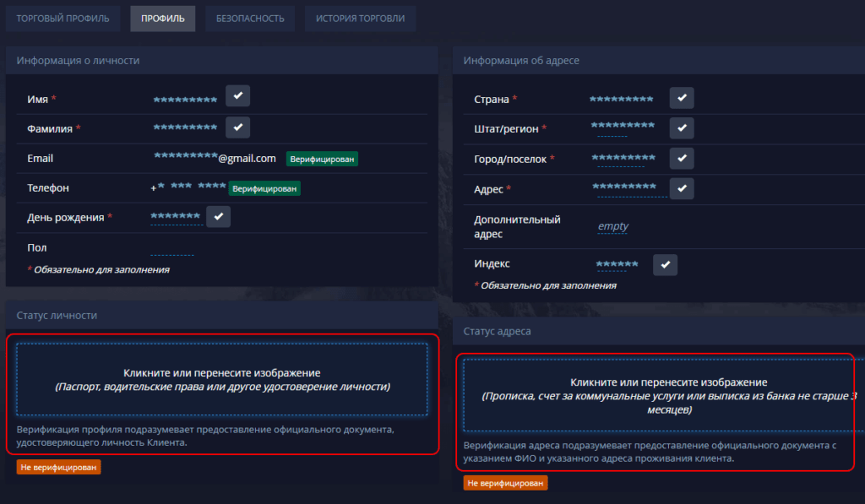This screenshot has height=504, width=865.
Task: Click the checkmark next to Фамилия
Action: (237, 127)
